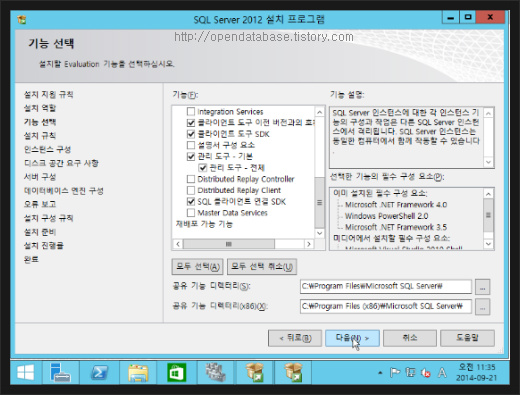
Task: Open the Store icon on the taskbar
Action: (176, 373)
